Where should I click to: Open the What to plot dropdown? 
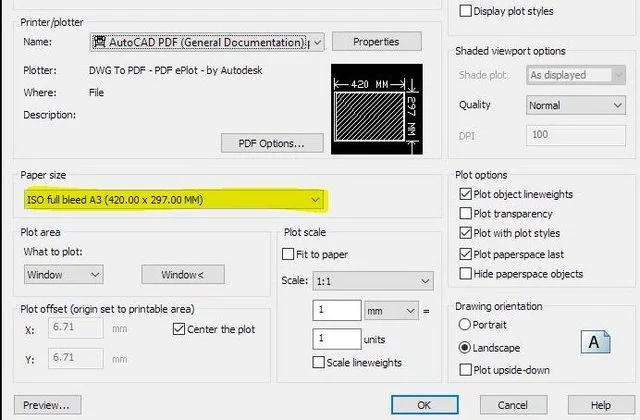pos(63,274)
